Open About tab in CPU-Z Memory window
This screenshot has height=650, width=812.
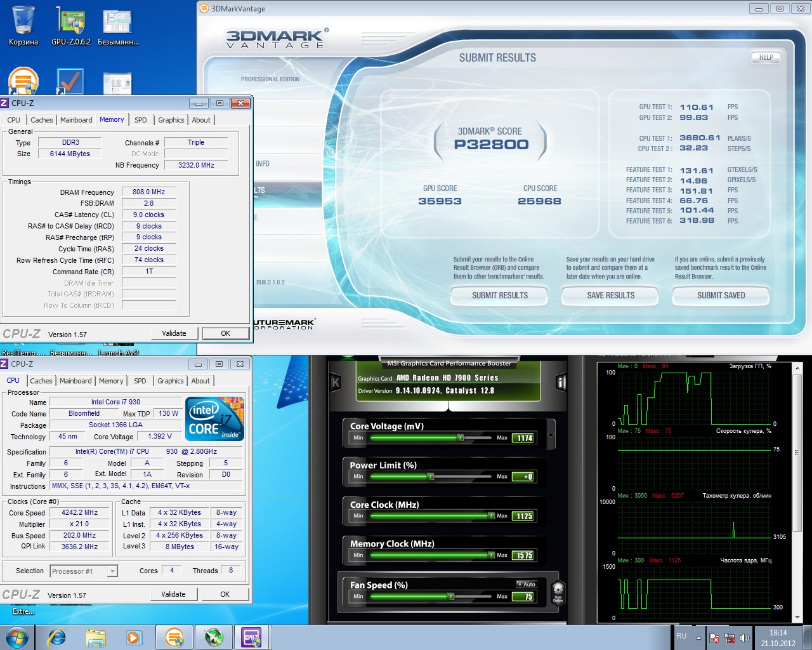coord(201,120)
